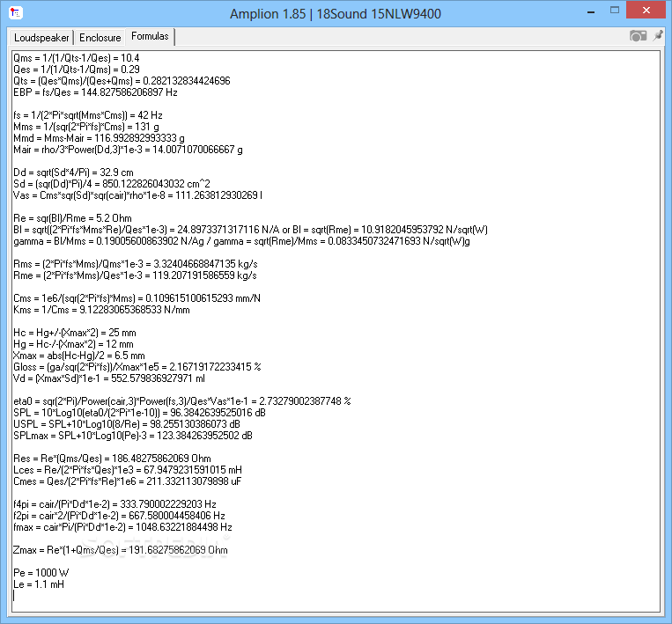Click the Res = 186.48275862069 Ohm line
This screenshot has width=672, height=624.
[x=112, y=459]
